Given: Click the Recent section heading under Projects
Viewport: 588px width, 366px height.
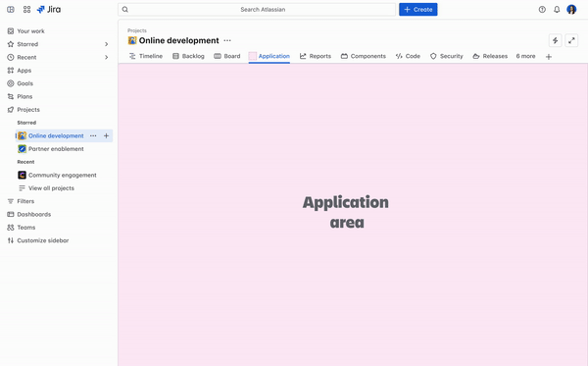Looking at the screenshot, I should tap(25, 162).
